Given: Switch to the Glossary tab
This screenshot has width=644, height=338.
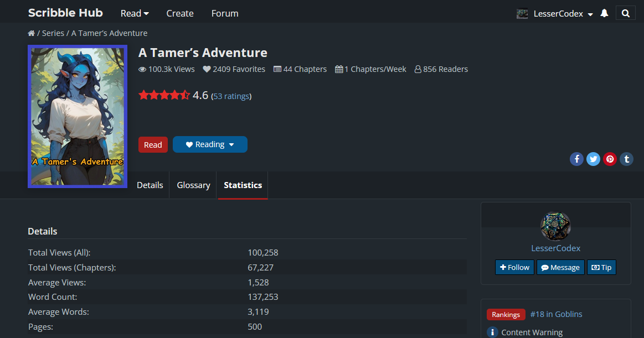Looking at the screenshot, I should pyautogui.click(x=193, y=185).
